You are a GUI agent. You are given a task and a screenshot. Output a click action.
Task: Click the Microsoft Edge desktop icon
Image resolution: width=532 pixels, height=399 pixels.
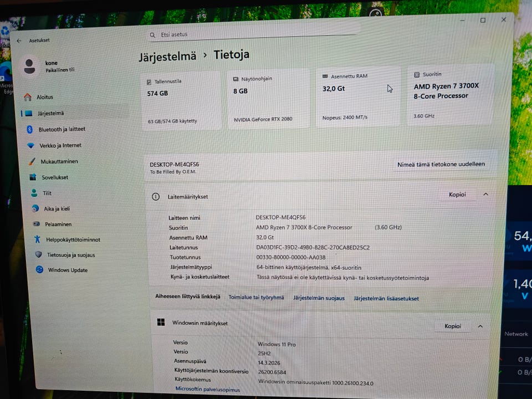click(6, 73)
